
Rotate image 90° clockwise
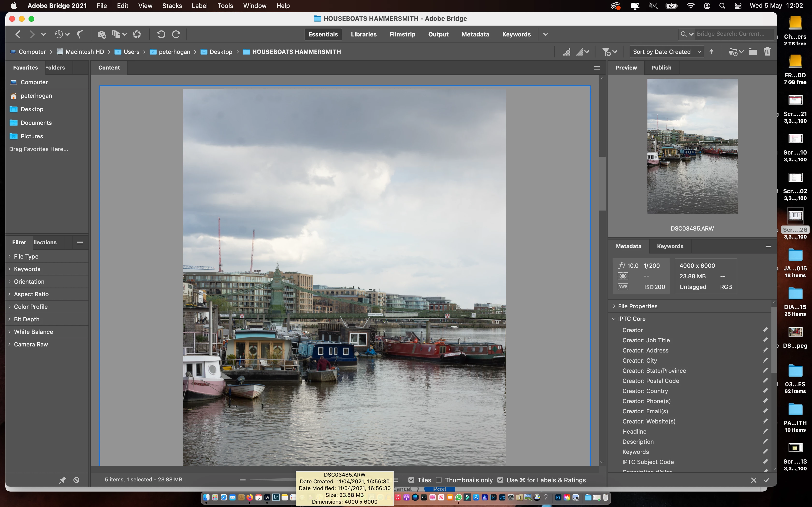click(176, 34)
